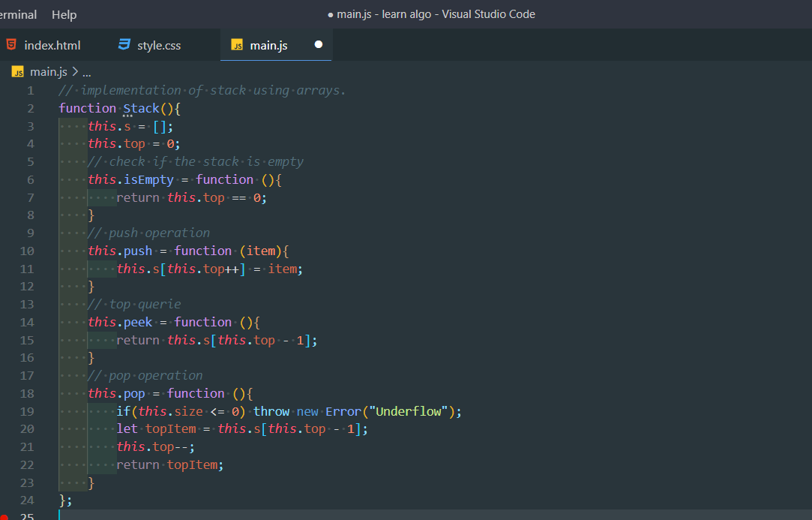Click 'push' property on line 10
This screenshot has width=812, height=520.
click(x=138, y=251)
